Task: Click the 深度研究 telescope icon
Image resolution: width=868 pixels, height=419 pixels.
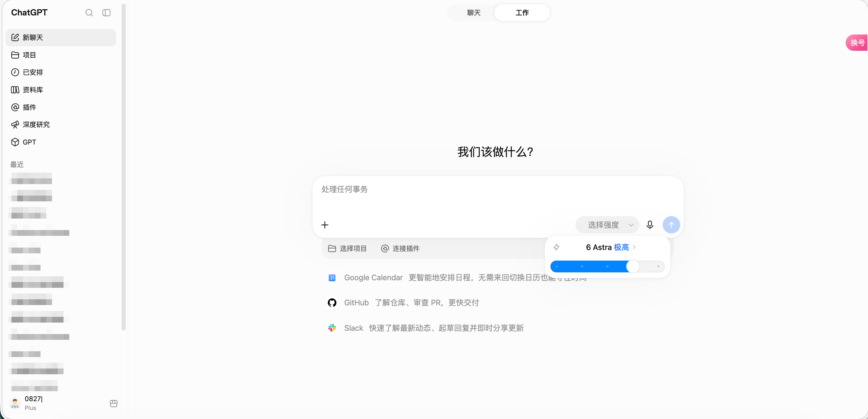Action: click(15, 125)
